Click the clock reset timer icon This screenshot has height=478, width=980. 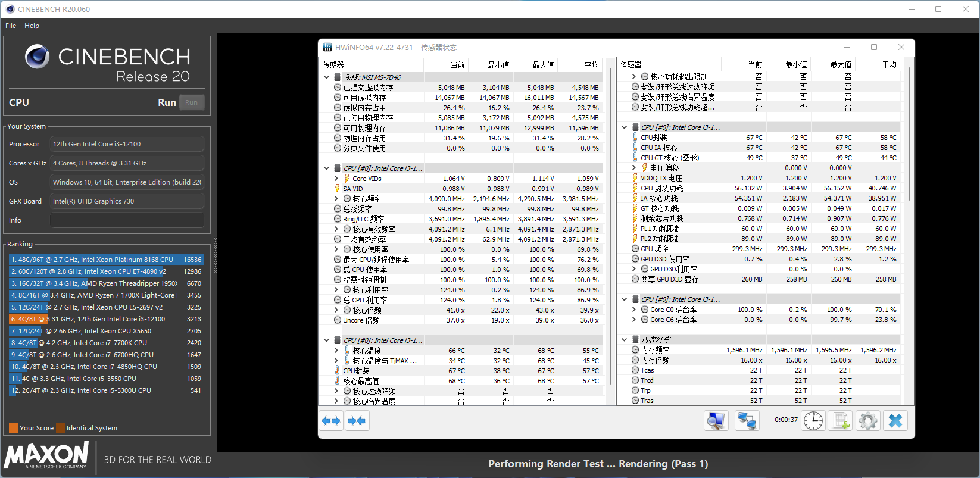[x=813, y=421]
